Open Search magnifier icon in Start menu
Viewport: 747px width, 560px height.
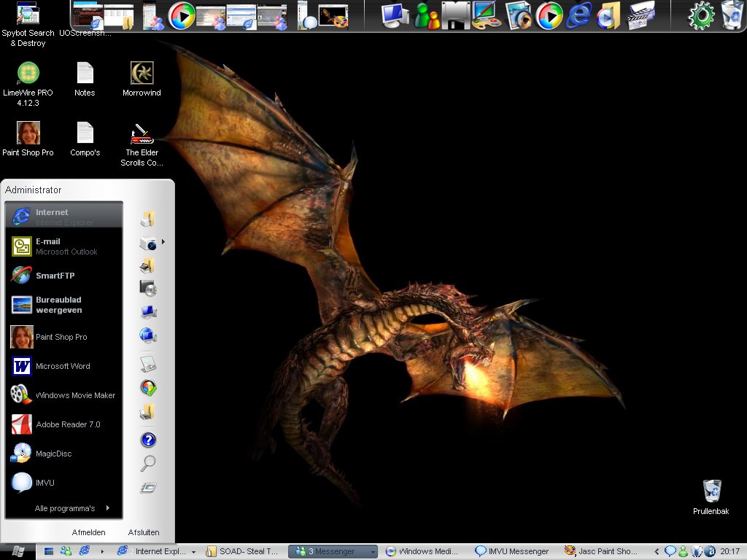tap(148, 463)
